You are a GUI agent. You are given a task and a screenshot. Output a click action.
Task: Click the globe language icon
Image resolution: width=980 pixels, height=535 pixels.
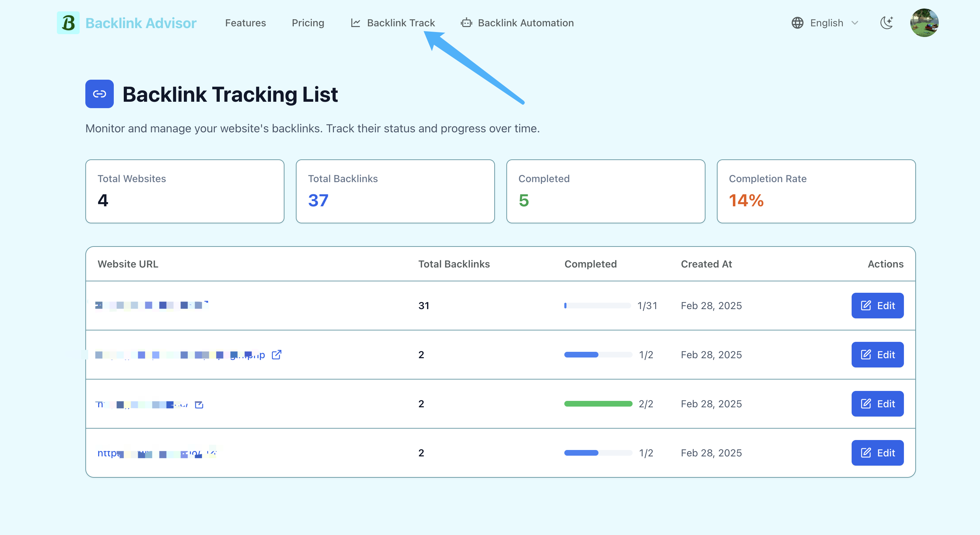click(797, 23)
